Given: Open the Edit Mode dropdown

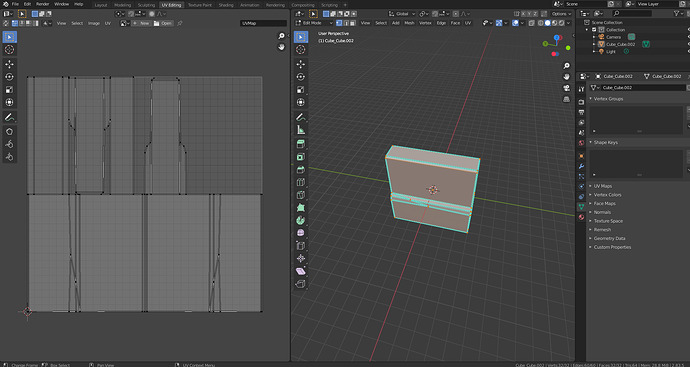Looking at the screenshot, I should [x=314, y=23].
